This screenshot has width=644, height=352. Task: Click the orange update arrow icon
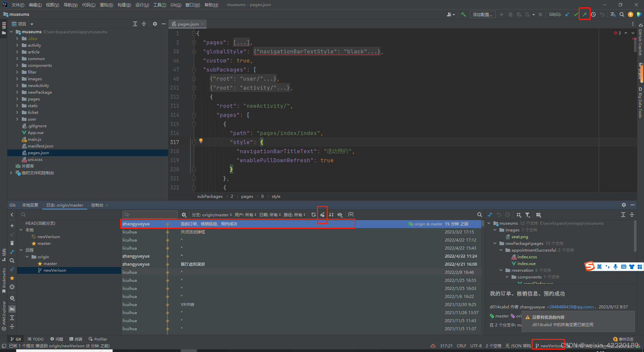[x=631, y=14]
